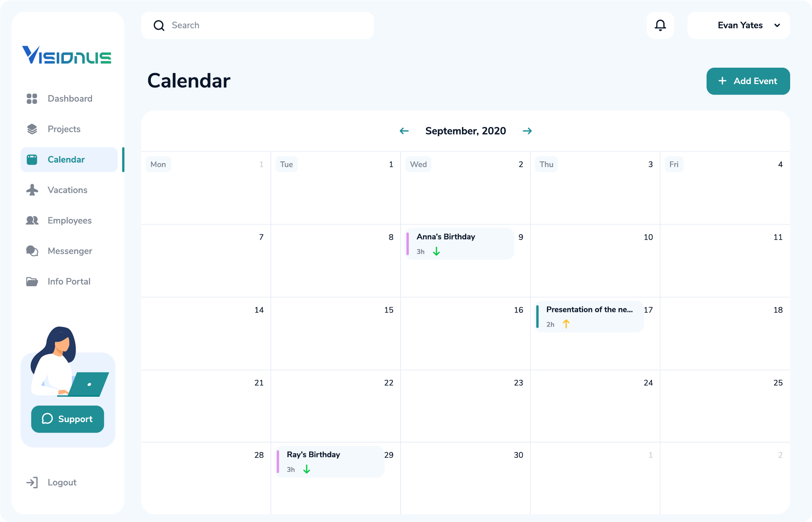Click the purple color bar on Anna's Birthday event
This screenshot has height=522, width=812.
[408, 244]
